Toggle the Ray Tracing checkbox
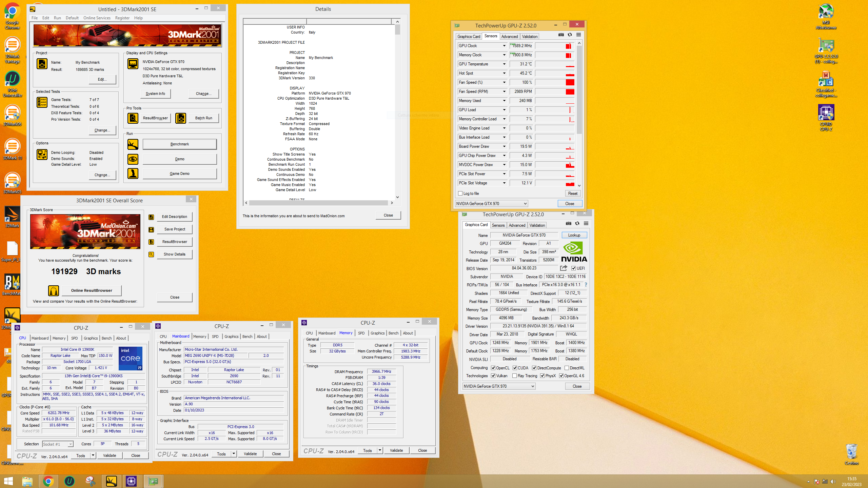 click(515, 376)
